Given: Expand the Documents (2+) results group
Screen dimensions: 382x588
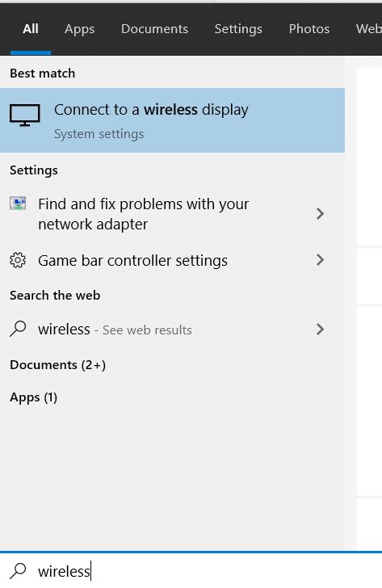Looking at the screenshot, I should point(57,365).
